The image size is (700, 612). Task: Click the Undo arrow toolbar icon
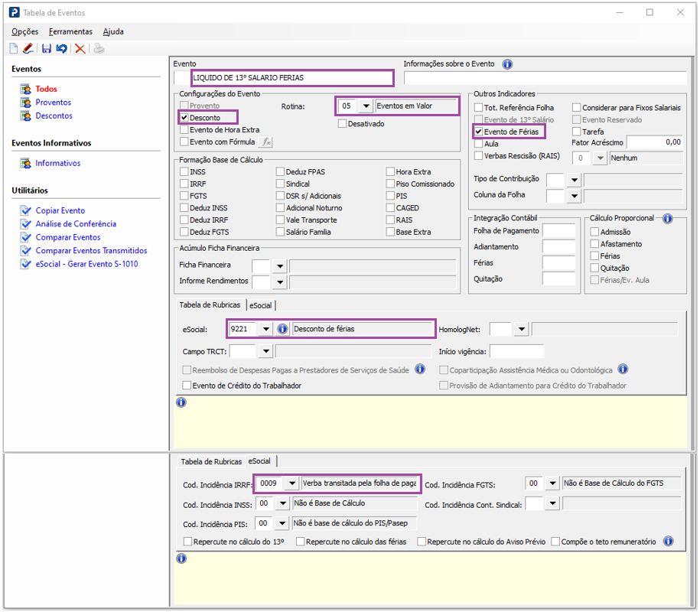(62, 49)
